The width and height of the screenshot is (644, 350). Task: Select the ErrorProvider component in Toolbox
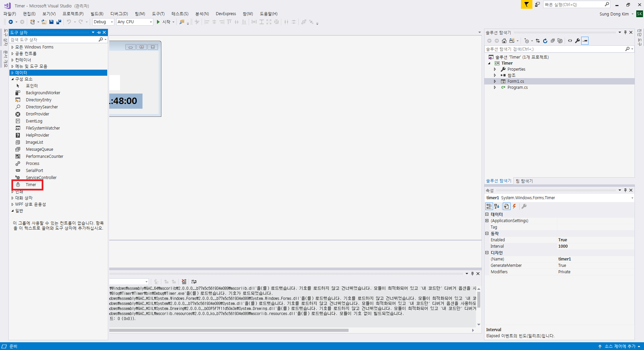37,114
